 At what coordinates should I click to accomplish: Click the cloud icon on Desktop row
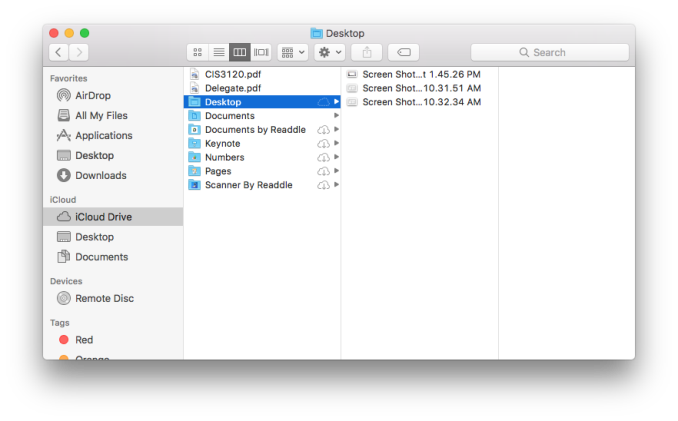(323, 102)
